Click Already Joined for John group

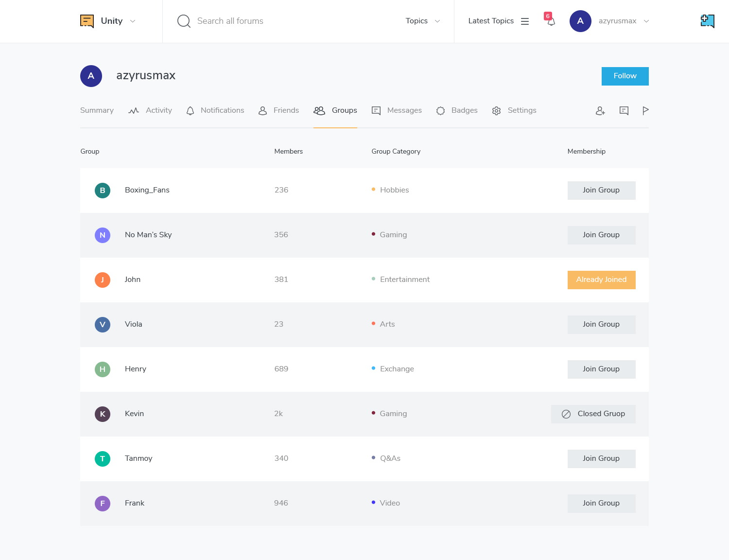(x=602, y=280)
